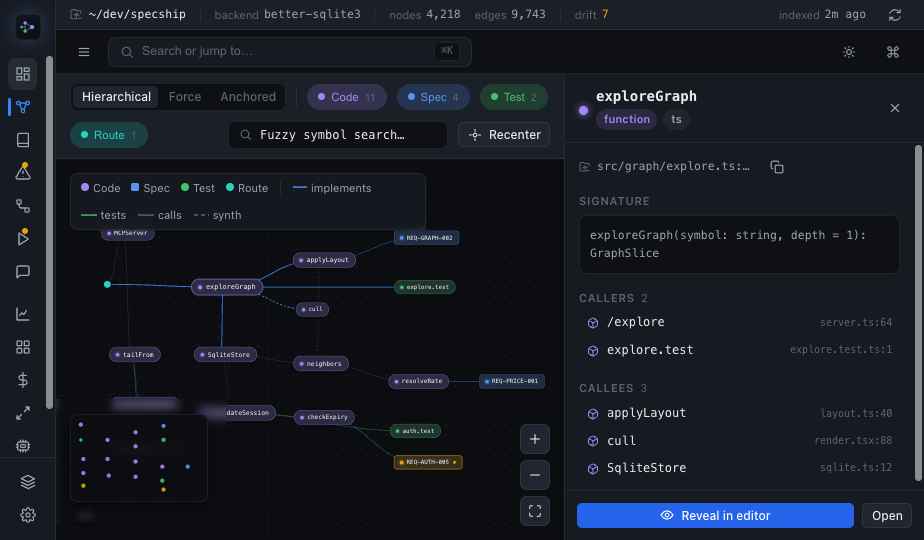Toggle the Test node filter chip

pyautogui.click(x=514, y=97)
